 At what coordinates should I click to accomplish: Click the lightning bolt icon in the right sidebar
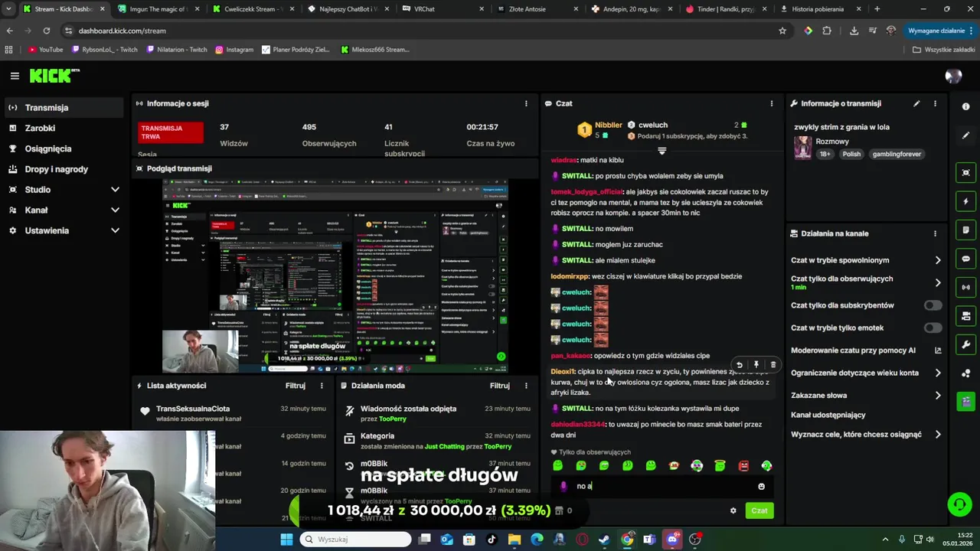965,201
